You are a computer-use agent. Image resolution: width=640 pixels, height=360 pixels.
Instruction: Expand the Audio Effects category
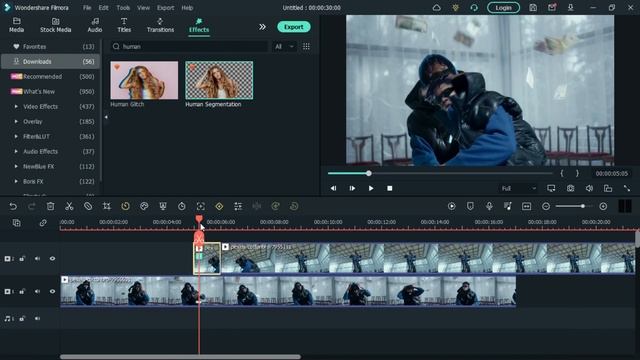click(x=16, y=151)
